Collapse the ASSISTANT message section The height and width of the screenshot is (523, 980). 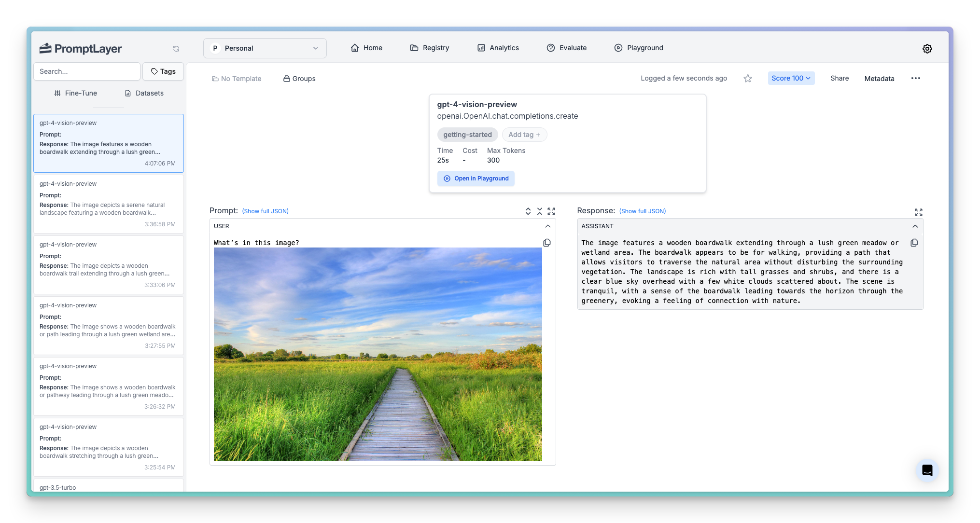[915, 226]
